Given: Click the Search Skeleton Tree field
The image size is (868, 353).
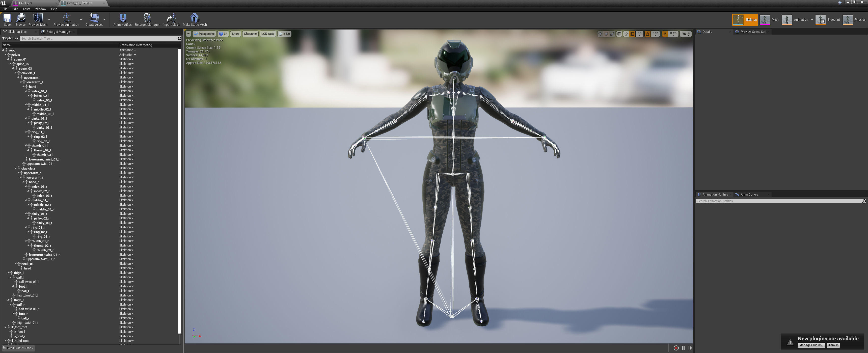Looking at the screenshot, I should tap(98, 38).
